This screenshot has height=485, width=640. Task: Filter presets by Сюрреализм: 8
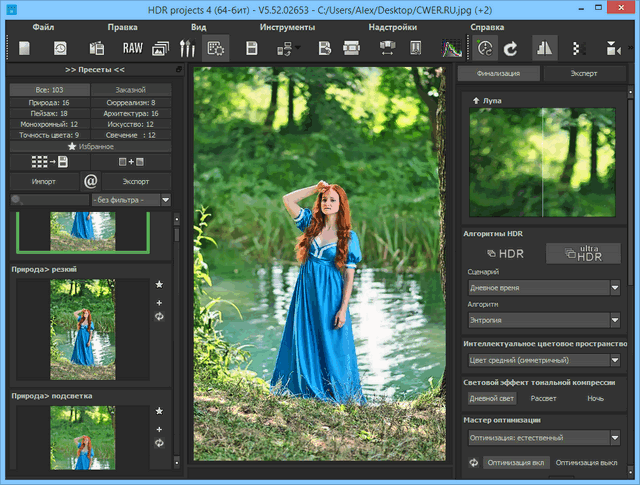[131, 102]
